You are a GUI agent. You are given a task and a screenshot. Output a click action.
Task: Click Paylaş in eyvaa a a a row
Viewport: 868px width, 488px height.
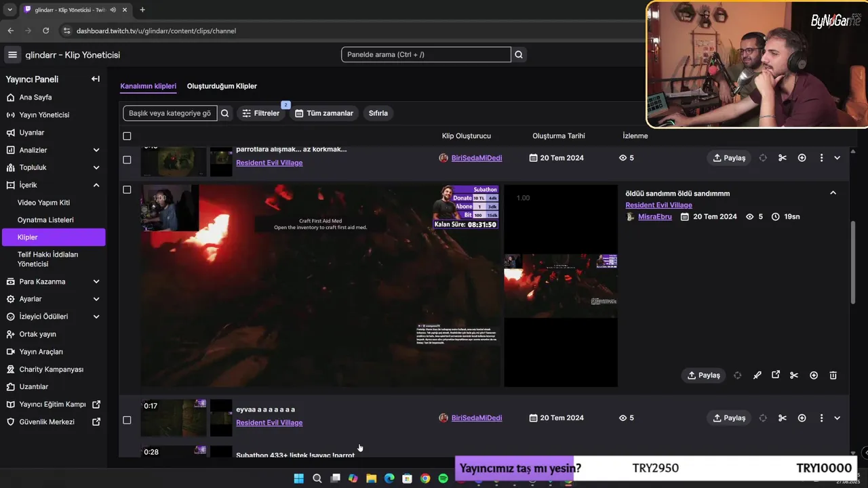[729, 418]
